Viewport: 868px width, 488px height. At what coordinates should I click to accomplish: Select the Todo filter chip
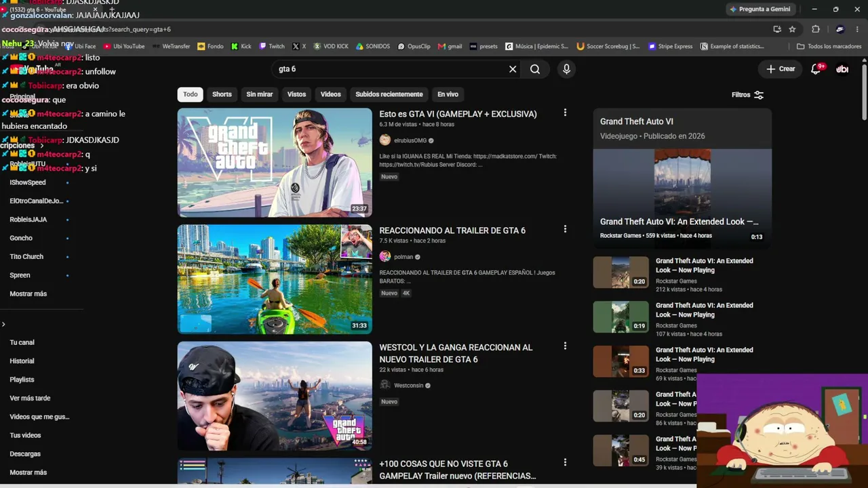(191, 94)
